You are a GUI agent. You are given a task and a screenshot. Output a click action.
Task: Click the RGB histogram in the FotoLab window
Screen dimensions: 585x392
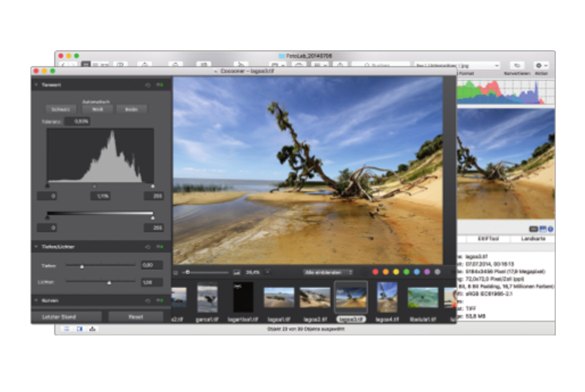(506, 92)
